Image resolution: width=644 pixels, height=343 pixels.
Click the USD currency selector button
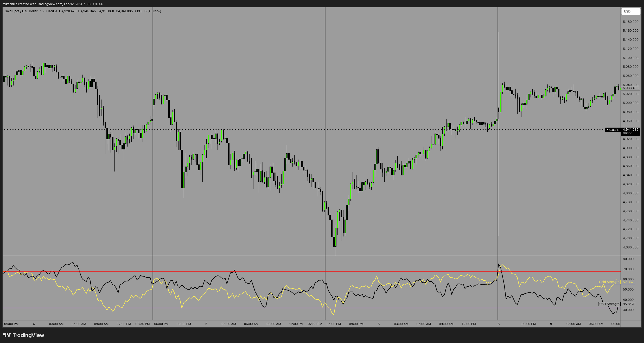coord(631,11)
